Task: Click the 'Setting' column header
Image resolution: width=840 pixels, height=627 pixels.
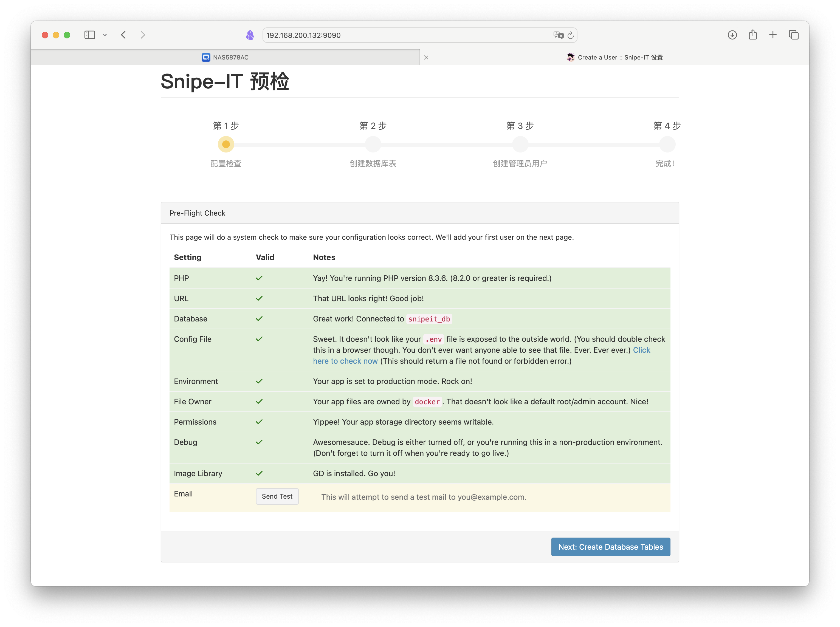Action: 188,257
